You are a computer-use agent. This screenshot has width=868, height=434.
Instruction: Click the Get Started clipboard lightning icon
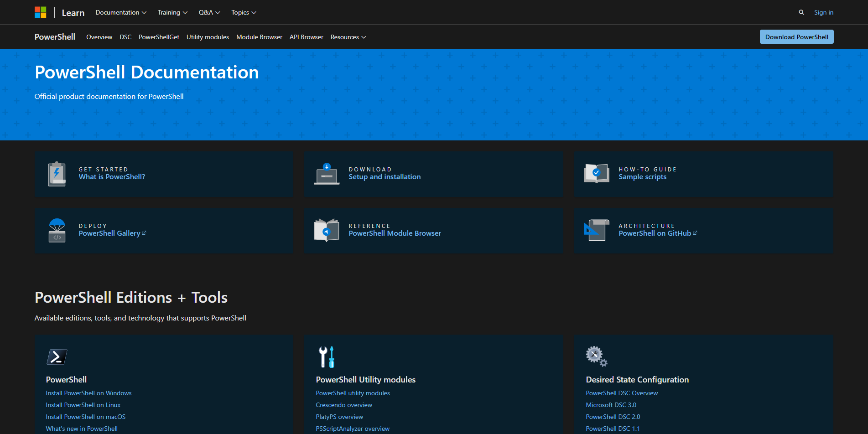(x=57, y=174)
